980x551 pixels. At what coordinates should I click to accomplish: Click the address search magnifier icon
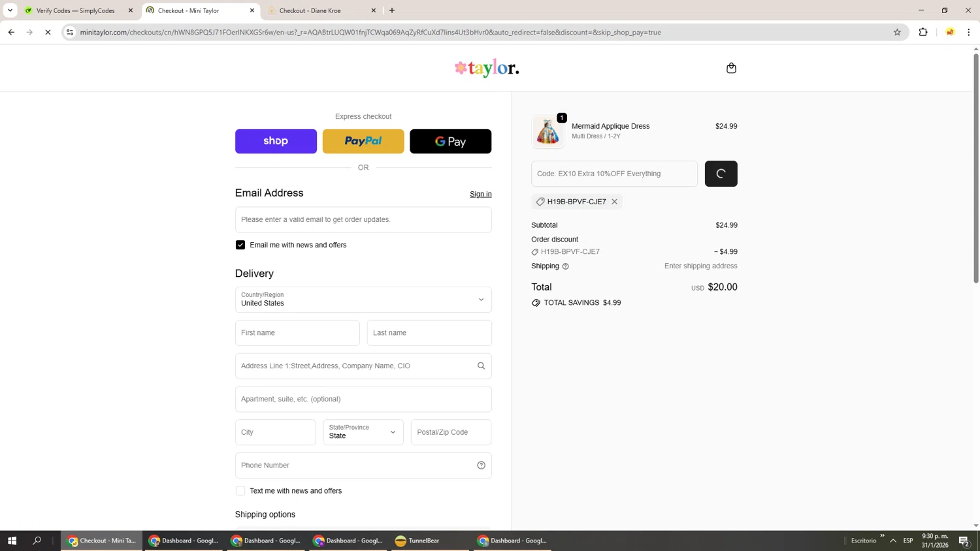pos(481,366)
